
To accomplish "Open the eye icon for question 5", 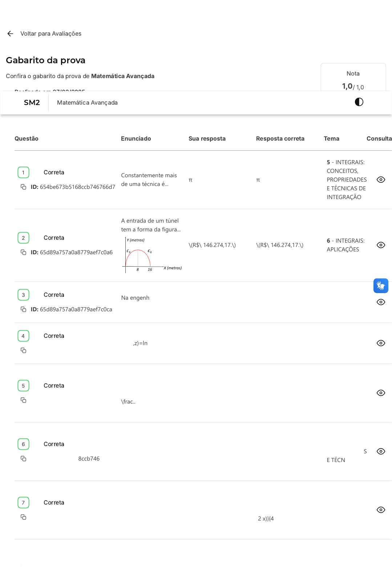I will pyautogui.click(x=381, y=393).
